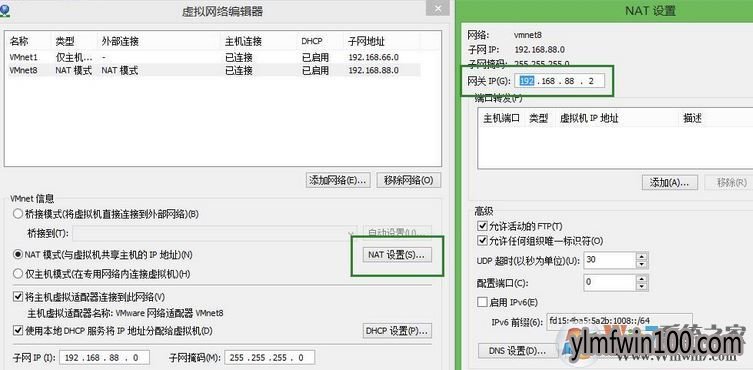Click the 网关 IP gateway address field
The width and height of the screenshot is (753, 370).
559,81
